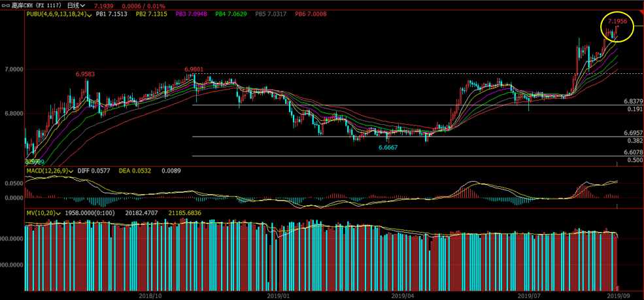Click the 2019/01 date on time axis
The width and height of the screenshot is (644, 300).
(x=278, y=295)
